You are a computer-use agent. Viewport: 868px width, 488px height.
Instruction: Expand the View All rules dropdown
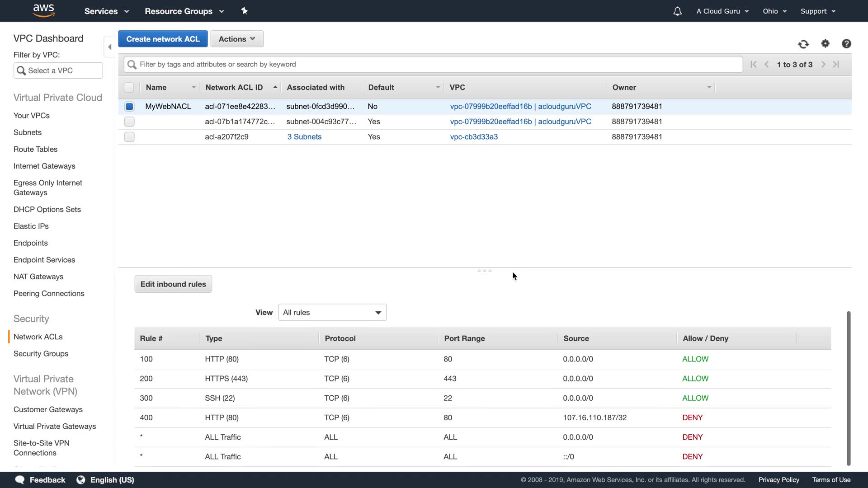click(332, 313)
